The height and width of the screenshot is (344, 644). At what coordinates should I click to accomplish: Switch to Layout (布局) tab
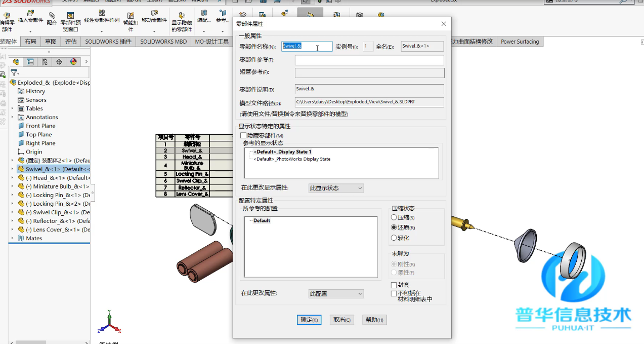pos(30,42)
